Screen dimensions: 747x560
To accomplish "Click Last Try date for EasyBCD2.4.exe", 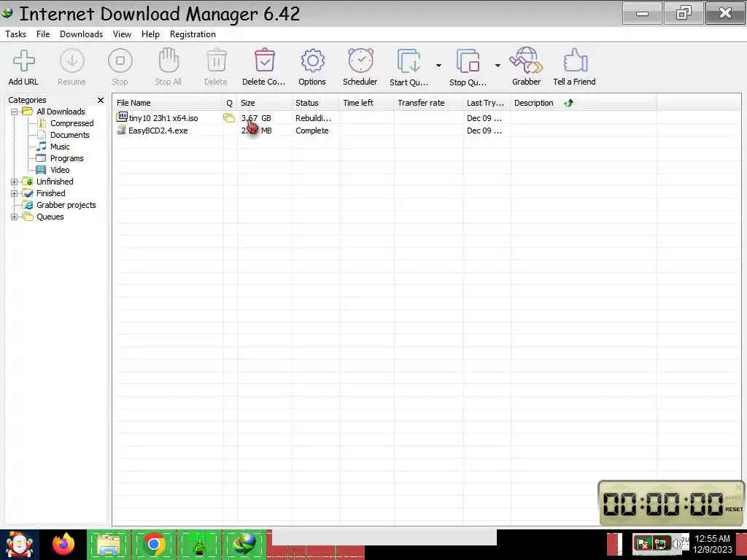I will pos(484,131).
